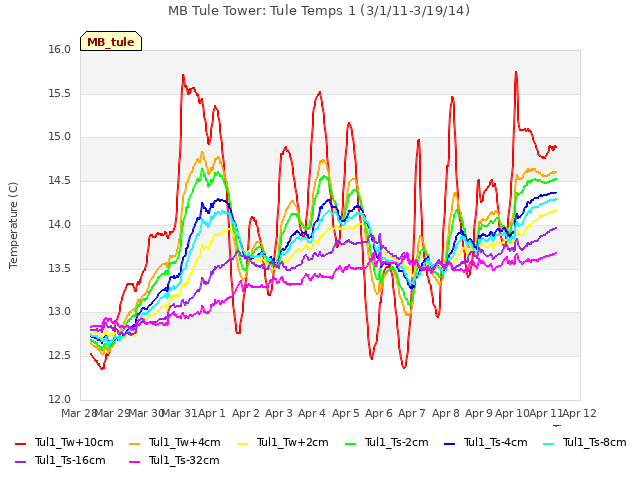Click the 14.5 y-axis tick label
This screenshot has width=640, height=480.
(x=60, y=181)
